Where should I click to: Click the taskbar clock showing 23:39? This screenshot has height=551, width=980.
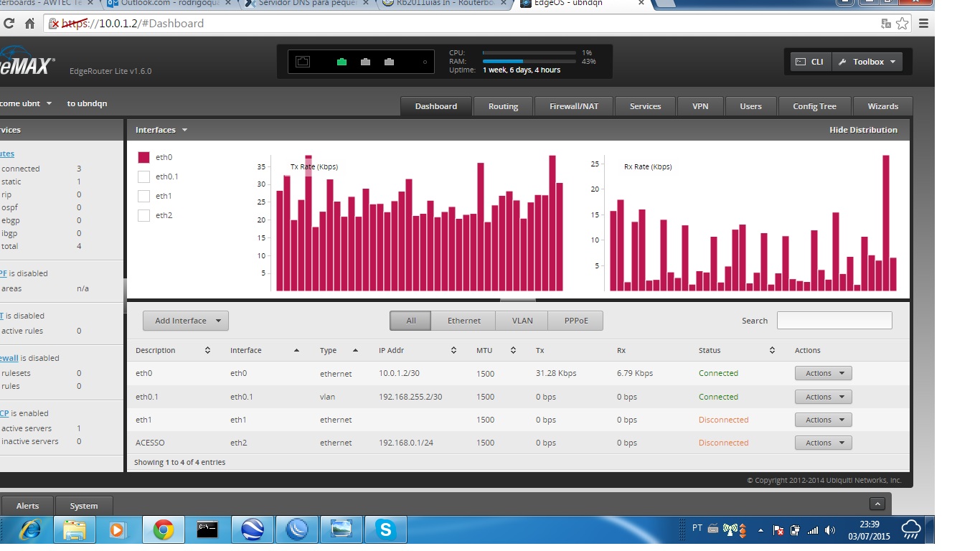(x=869, y=530)
